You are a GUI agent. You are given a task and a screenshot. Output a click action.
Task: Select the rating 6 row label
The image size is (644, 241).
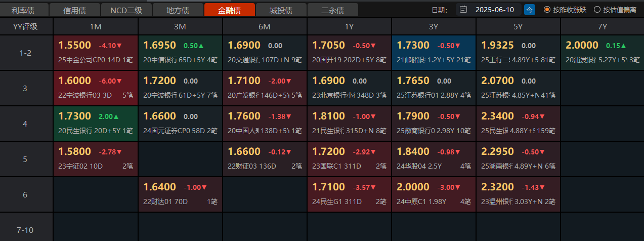click(26, 194)
